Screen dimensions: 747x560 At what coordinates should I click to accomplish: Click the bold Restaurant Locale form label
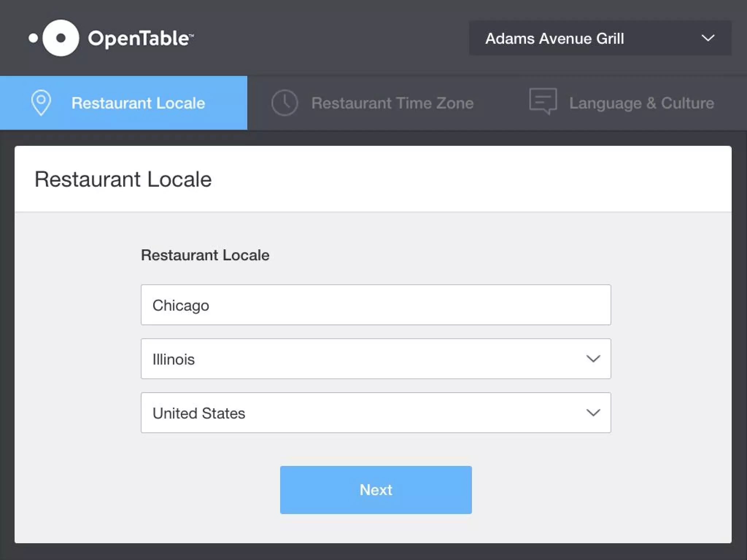205,255
